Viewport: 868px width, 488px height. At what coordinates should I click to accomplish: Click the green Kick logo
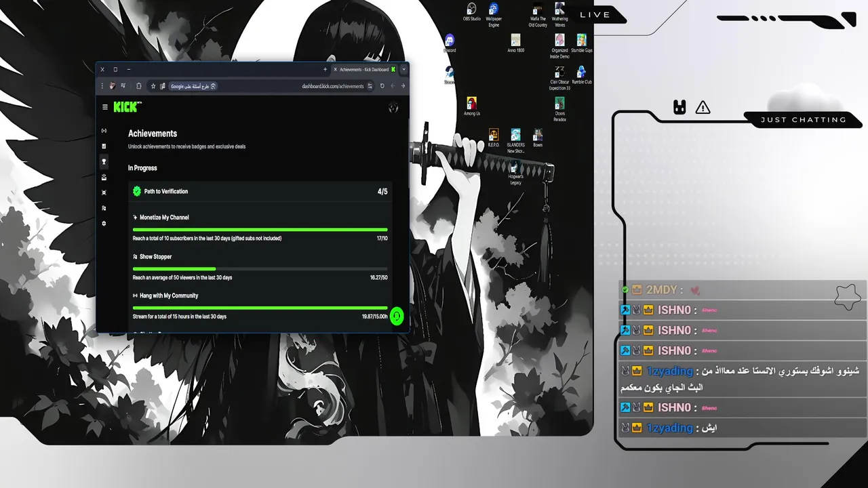click(x=127, y=106)
